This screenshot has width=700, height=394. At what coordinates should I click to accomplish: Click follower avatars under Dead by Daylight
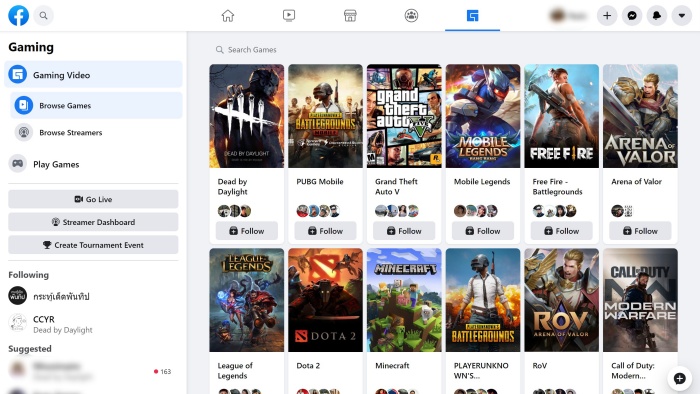pos(234,211)
